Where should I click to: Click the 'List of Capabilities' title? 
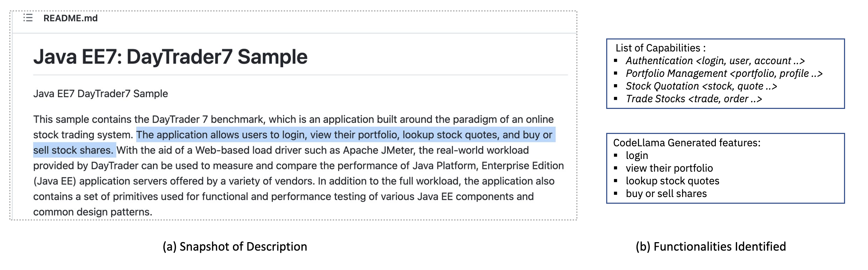click(x=660, y=48)
